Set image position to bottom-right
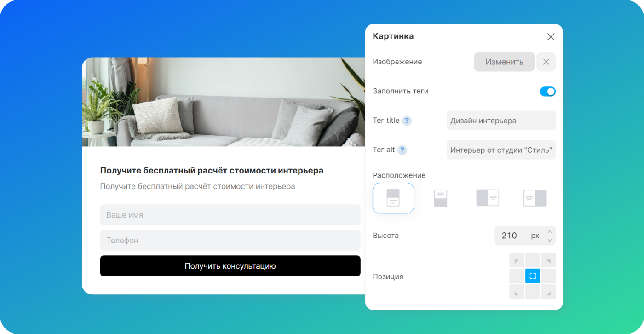 click(548, 292)
